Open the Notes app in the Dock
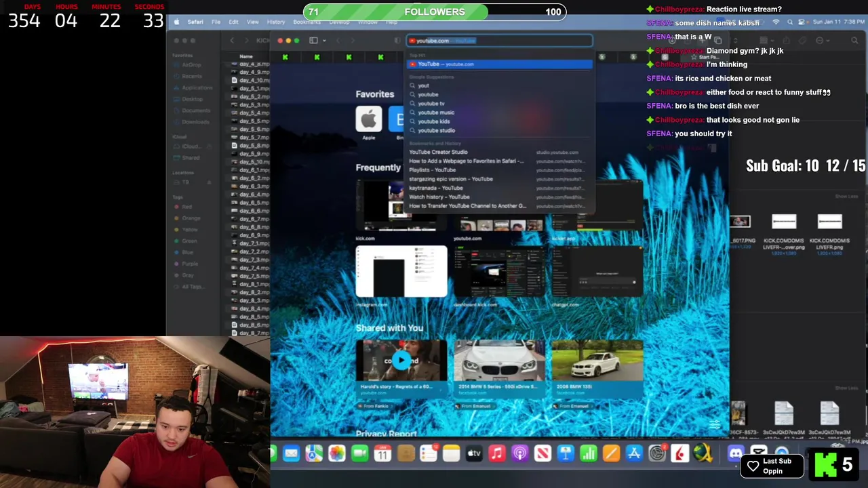 pos(452,453)
